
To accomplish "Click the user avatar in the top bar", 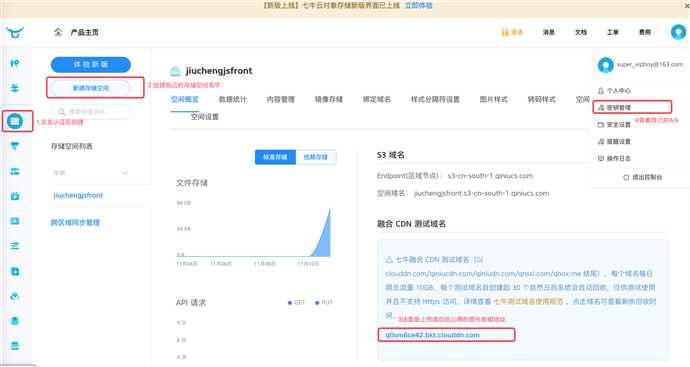I will tap(678, 32).
